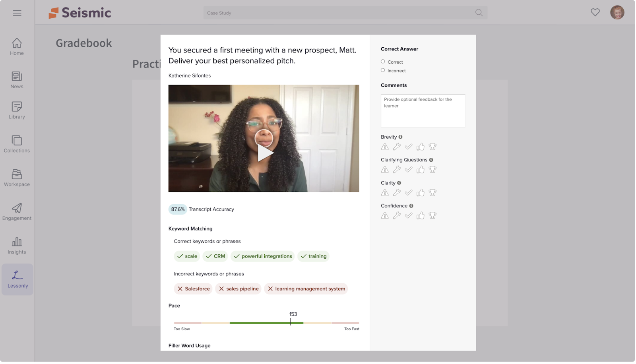
Task: Rate Brevity with warning icon
Action: pyautogui.click(x=385, y=147)
